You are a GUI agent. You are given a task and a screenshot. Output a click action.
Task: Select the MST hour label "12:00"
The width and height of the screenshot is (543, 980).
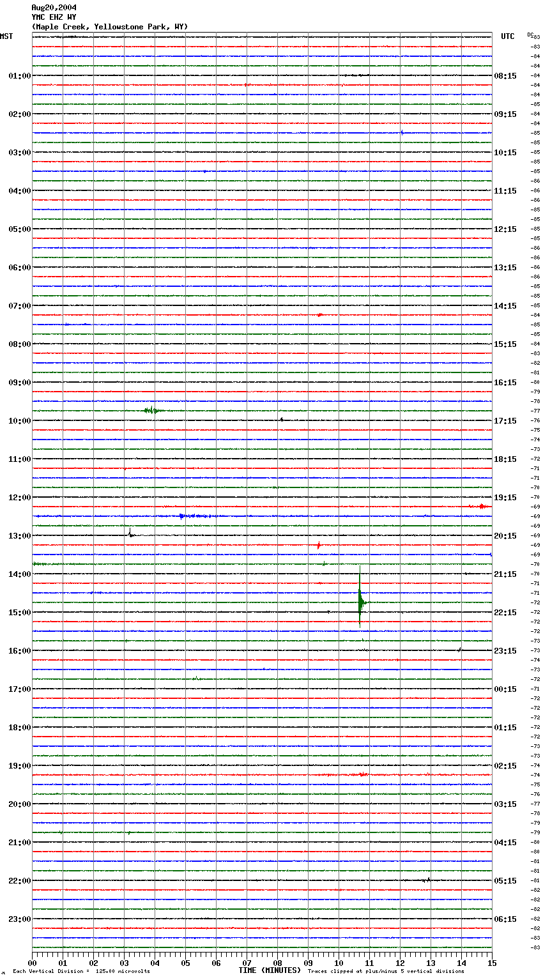point(19,498)
